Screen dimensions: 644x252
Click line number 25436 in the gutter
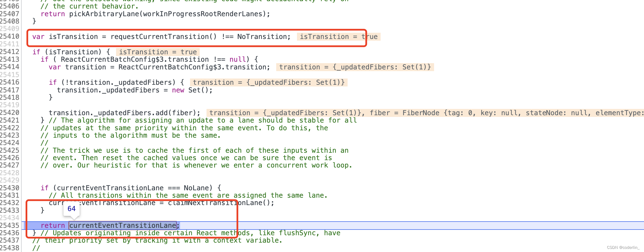click(x=10, y=233)
